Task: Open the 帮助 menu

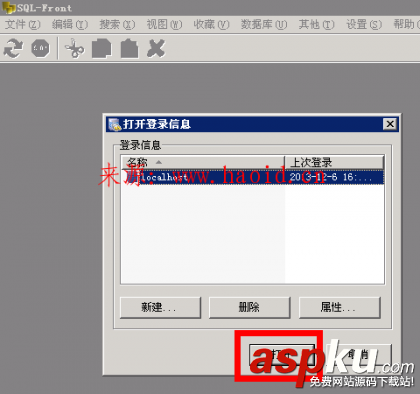Action: [x=406, y=24]
